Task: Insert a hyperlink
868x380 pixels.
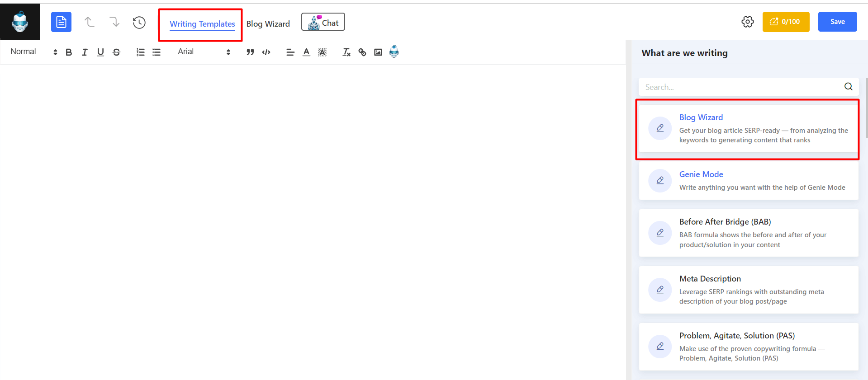Action: 362,52
